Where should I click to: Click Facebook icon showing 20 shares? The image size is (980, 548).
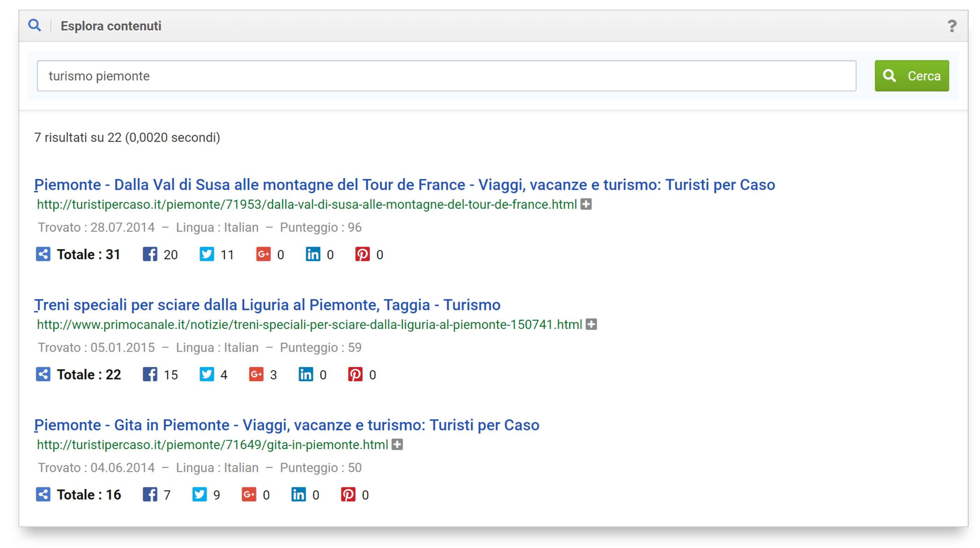tap(150, 254)
